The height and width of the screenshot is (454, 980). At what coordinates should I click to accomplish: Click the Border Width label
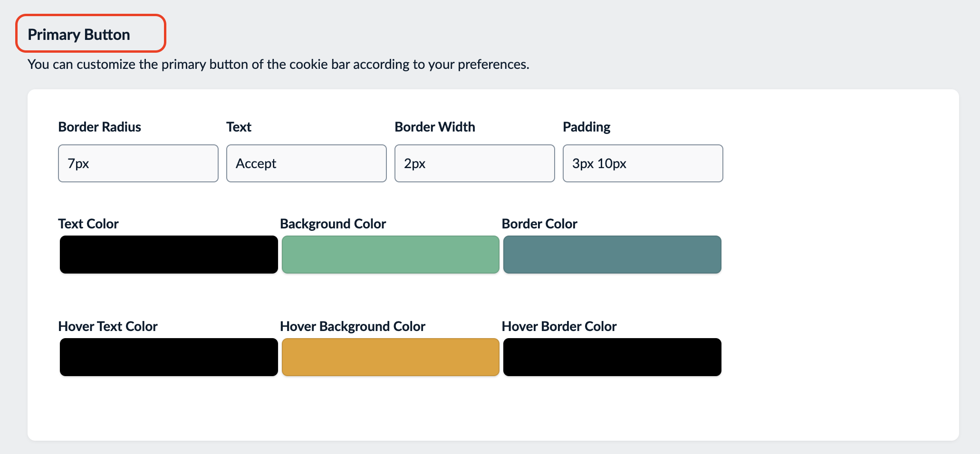[435, 127]
